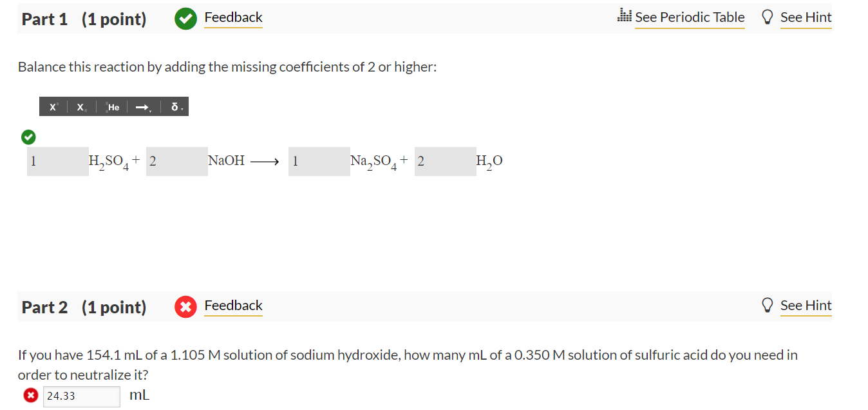This screenshot has height=410, width=868.
Task: Toggle the isotope notation He tool
Action: [111, 106]
